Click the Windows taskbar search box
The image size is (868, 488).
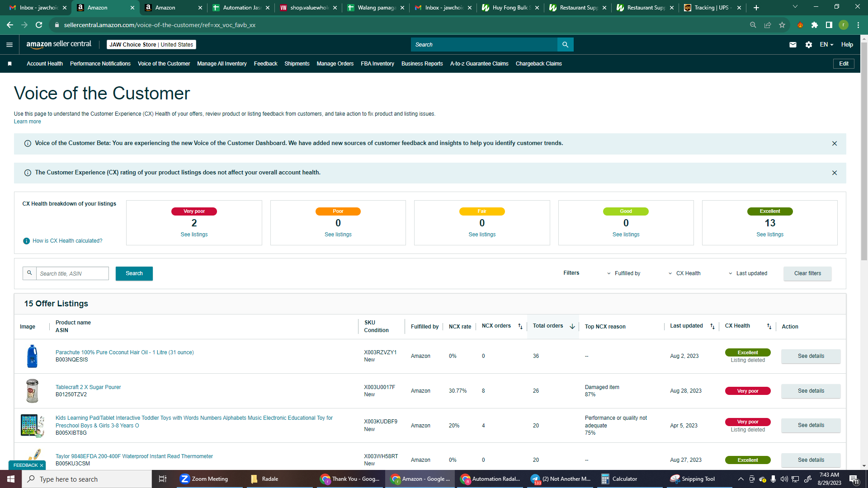(x=87, y=479)
